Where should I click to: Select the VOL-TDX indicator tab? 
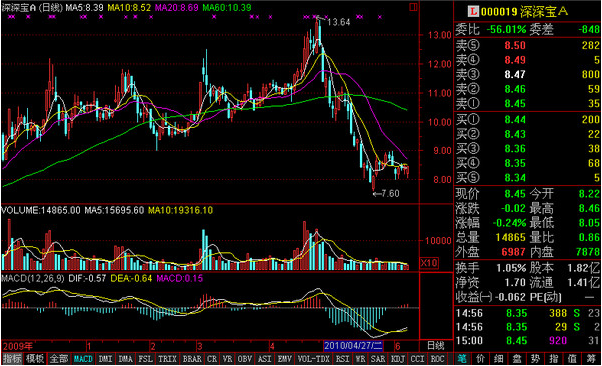coord(314,359)
